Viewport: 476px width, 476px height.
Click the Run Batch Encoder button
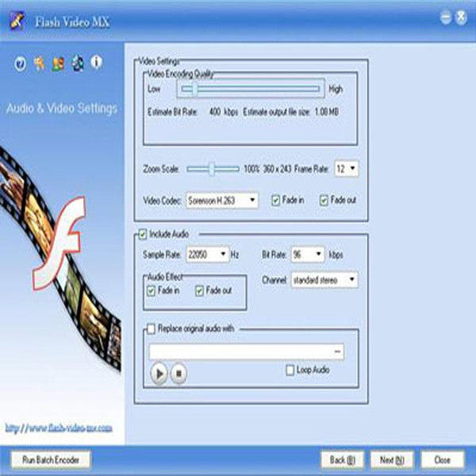click(51, 460)
